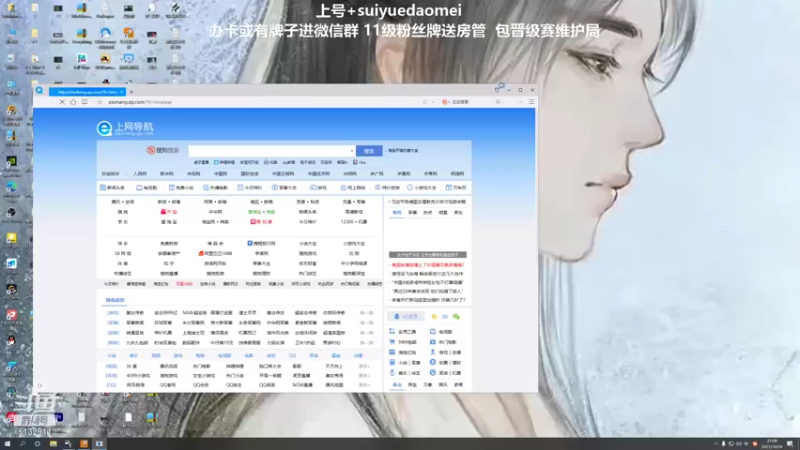Image resolution: width=800 pixels, height=450 pixels.
Task: Select the 猜你喜欢 tab
Action: [115, 300]
